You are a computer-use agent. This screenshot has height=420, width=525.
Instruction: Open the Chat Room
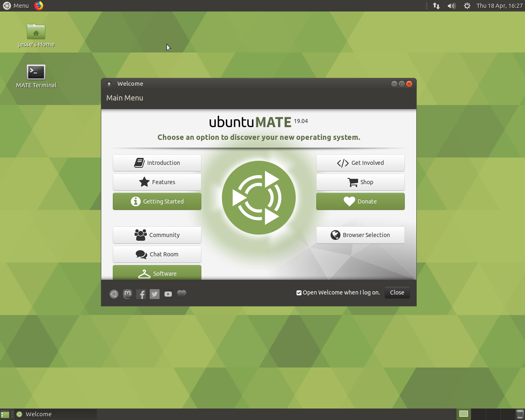157,254
